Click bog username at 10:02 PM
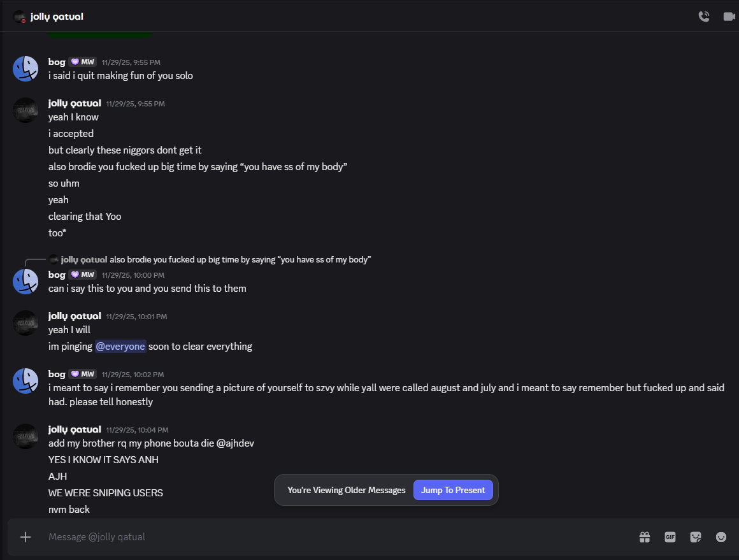This screenshot has width=739, height=560. 57,374
